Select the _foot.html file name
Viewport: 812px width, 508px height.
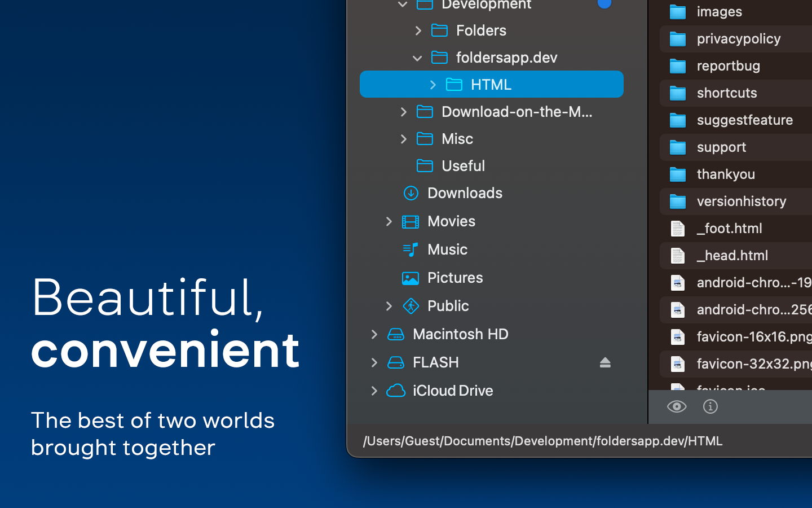[730, 228]
